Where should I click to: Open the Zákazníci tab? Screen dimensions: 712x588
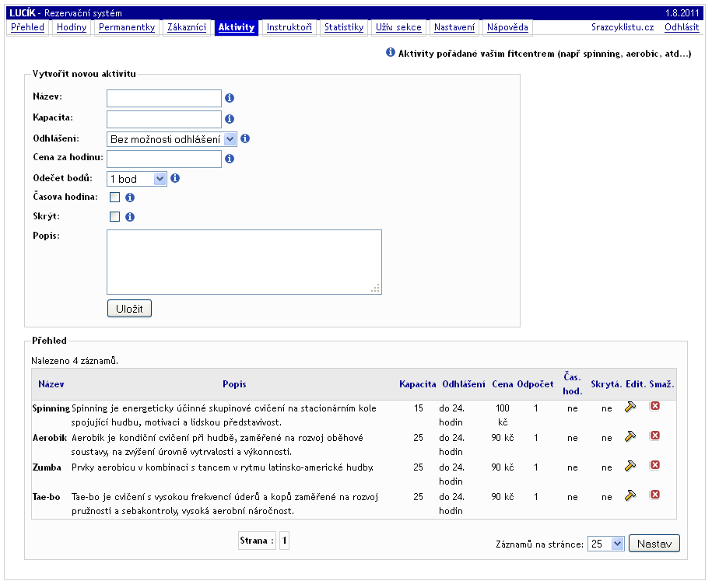(x=187, y=27)
